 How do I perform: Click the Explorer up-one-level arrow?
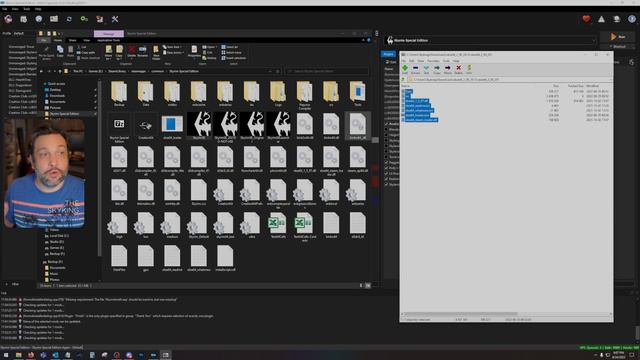coord(60,71)
